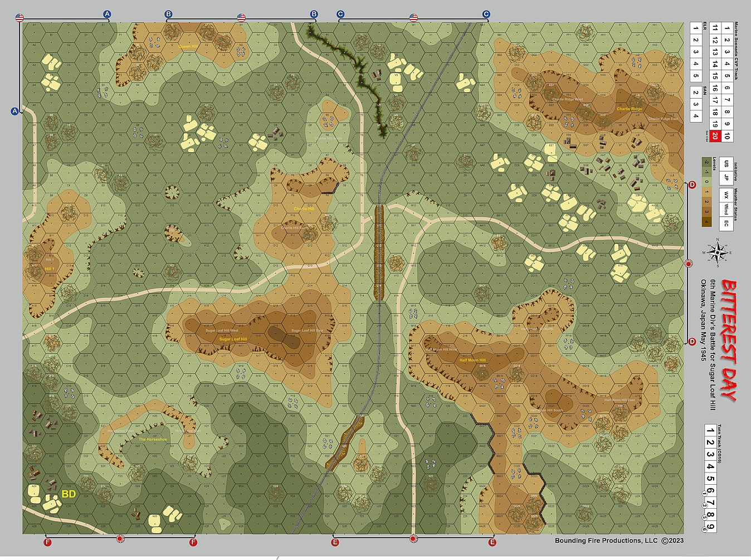This screenshot has height=560, width=751.
Task: Click turn 4 on the Turn Track
Action: [x=710, y=467]
